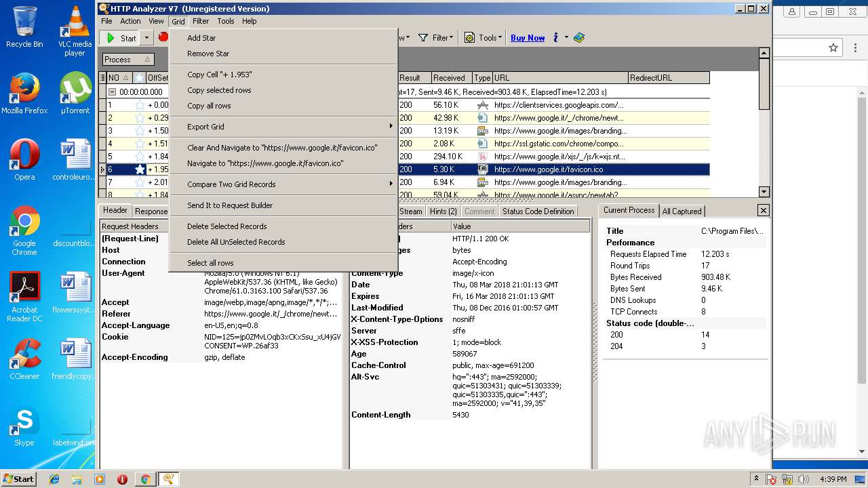Switch to the Hints (2) tab
The height and width of the screenshot is (488, 868).
[443, 211]
